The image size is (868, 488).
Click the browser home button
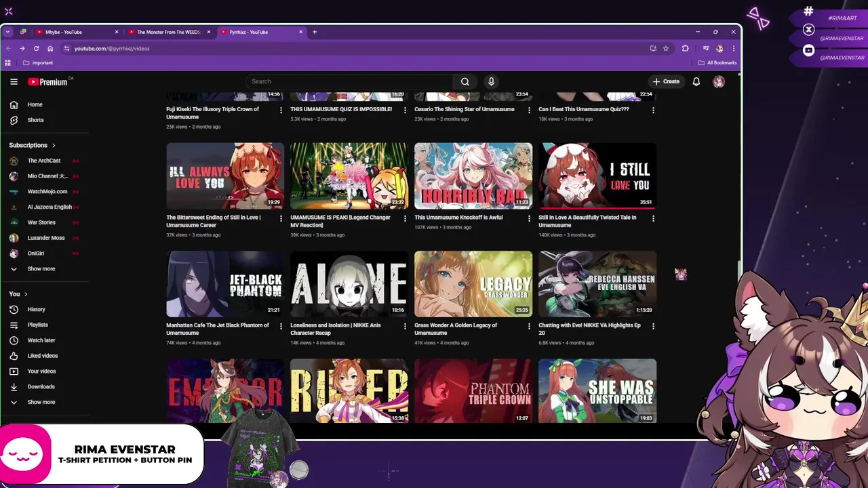tap(50, 49)
